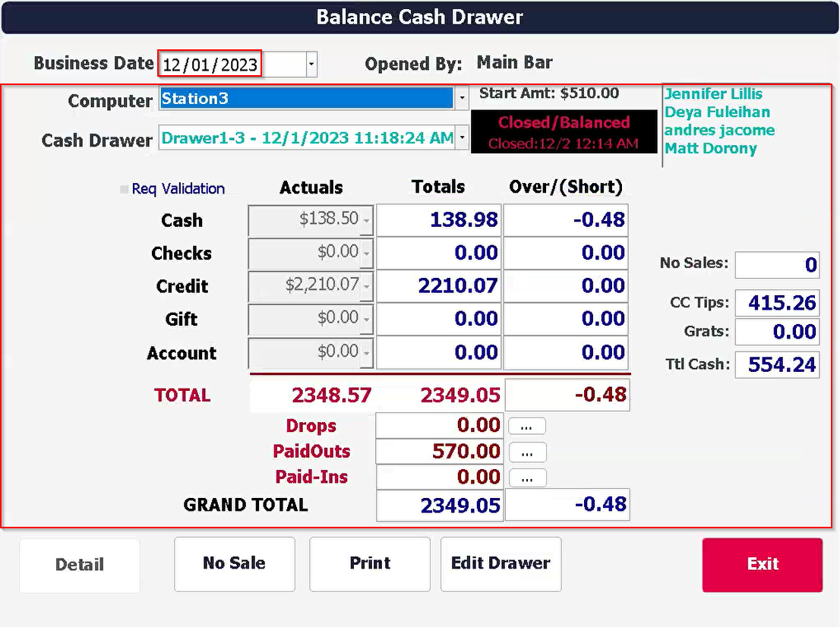840x627 pixels.
Task: Select employee Jennifer Lillis
Action: [x=713, y=93]
